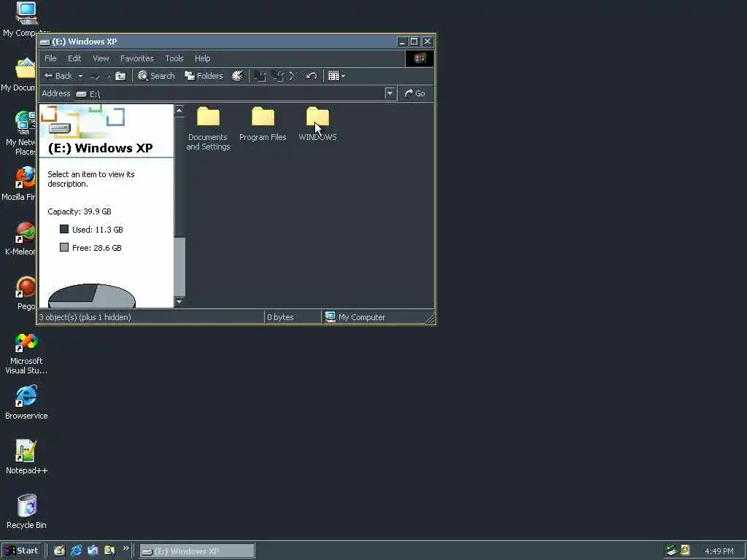
Task: Click '3 object(s) (plus 1 hidden)' status
Action: click(85, 317)
